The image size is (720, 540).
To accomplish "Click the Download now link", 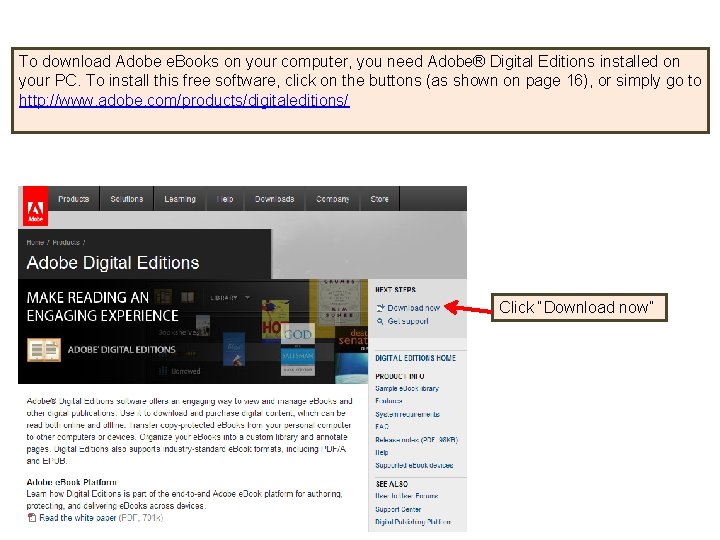I will click(413, 308).
